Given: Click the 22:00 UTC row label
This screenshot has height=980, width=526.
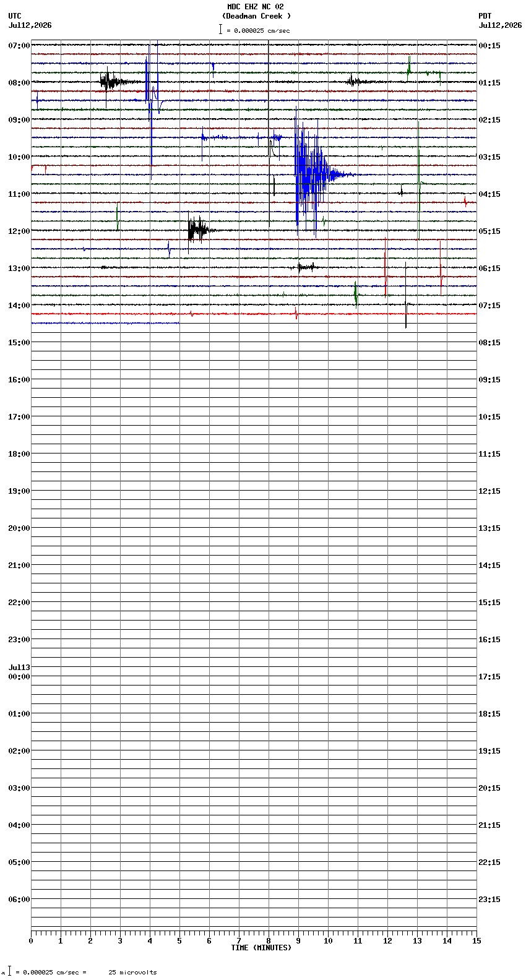Looking at the screenshot, I should pyautogui.click(x=19, y=603).
